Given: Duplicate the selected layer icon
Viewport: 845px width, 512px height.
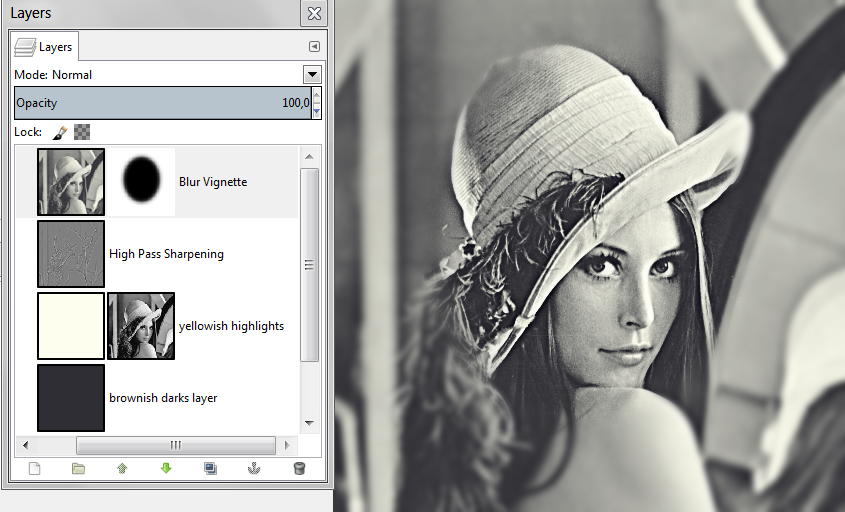Looking at the screenshot, I should (x=210, y=468).
